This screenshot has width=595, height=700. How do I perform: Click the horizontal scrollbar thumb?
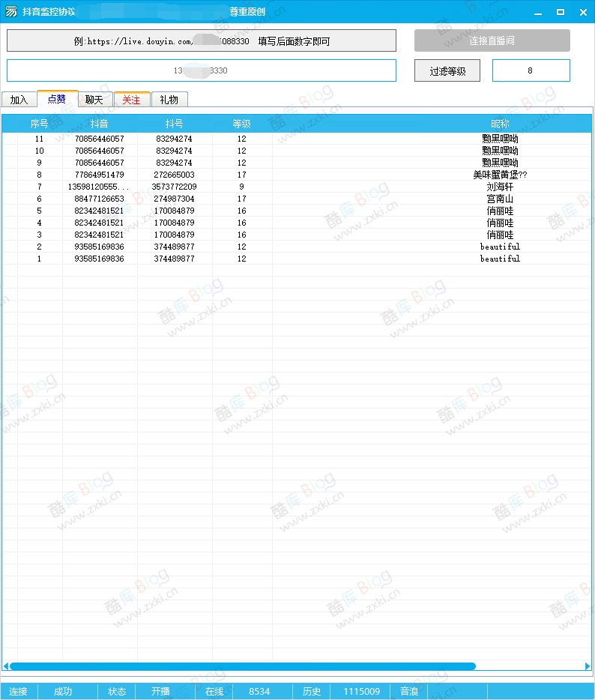click(242, 666)
